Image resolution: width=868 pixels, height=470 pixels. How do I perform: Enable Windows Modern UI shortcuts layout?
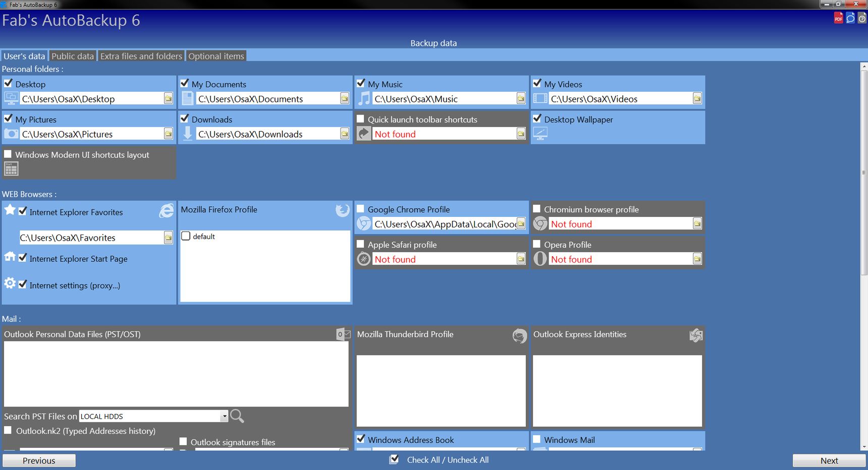coord(8,154)
